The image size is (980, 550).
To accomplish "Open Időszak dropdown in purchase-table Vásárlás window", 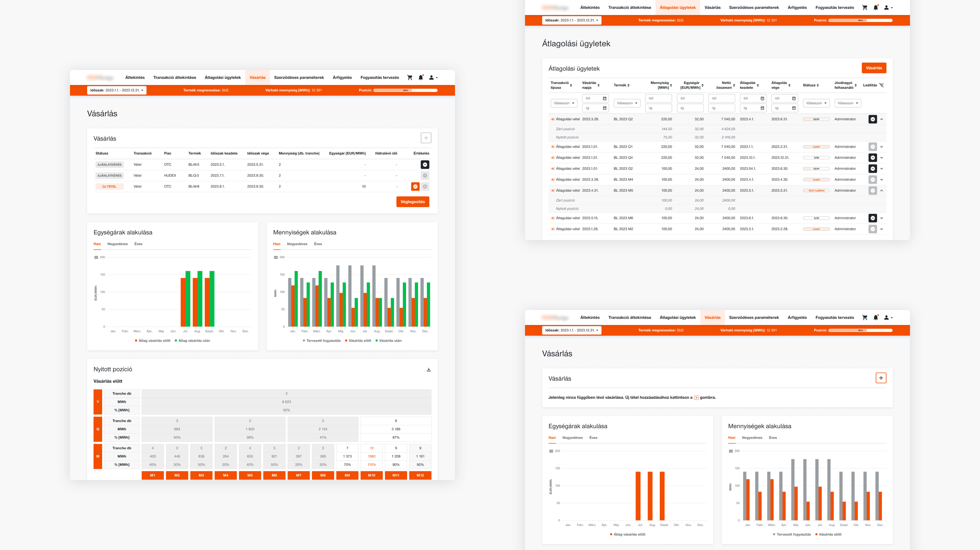I will 117,91.
